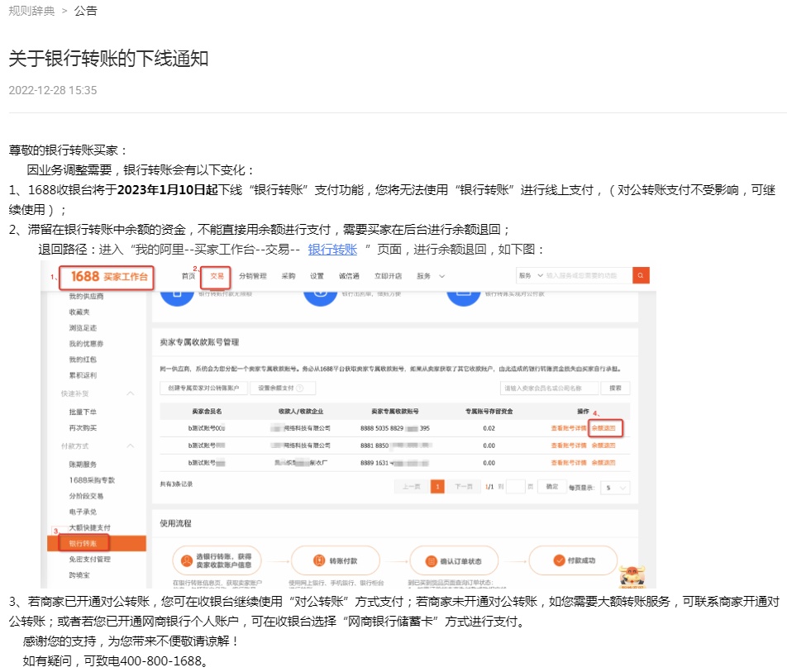The width and height of the screenshot is (787, 672).
Task: Open the 服务 category dropdown beside the search box
Action: tap(531, 275)
